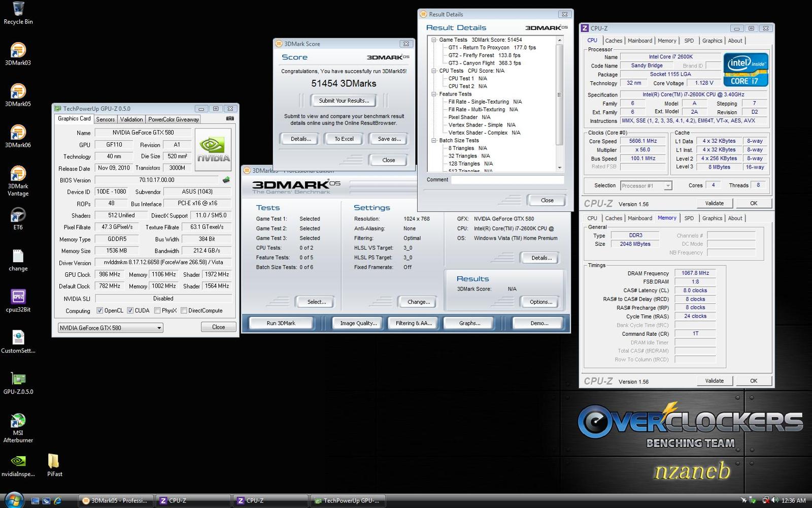Open Mainboard tab in upper CPU-Z window
812x508 pixels.
[640, 41]
